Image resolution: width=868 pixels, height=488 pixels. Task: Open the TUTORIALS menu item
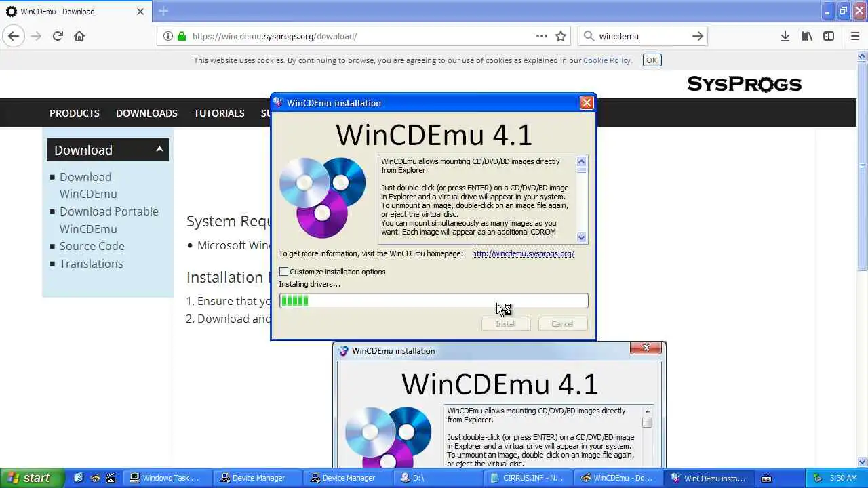point(219,113)
